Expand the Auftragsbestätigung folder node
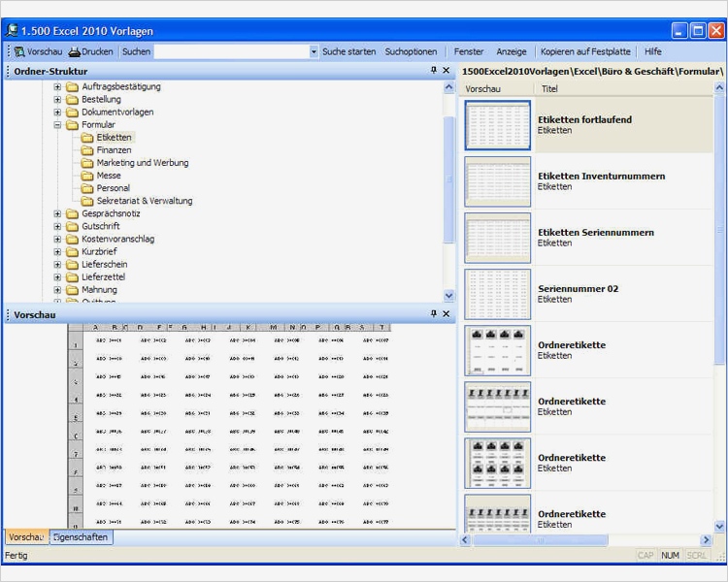The image size is (728, 582). point(57,87)
